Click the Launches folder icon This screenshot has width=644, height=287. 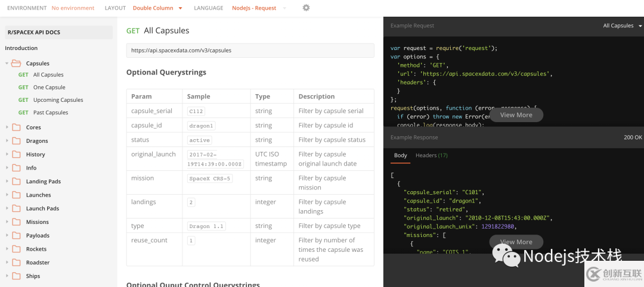[x=16, y=195]
